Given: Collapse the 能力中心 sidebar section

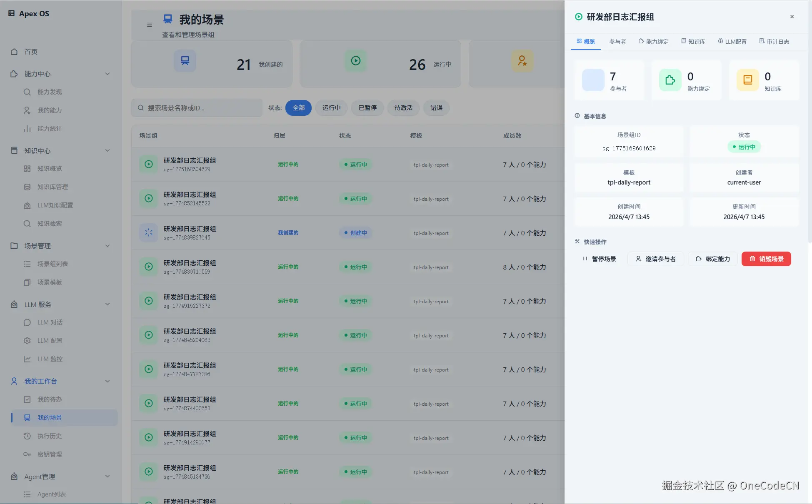Looking at the screenshot, I should (107, 74).
